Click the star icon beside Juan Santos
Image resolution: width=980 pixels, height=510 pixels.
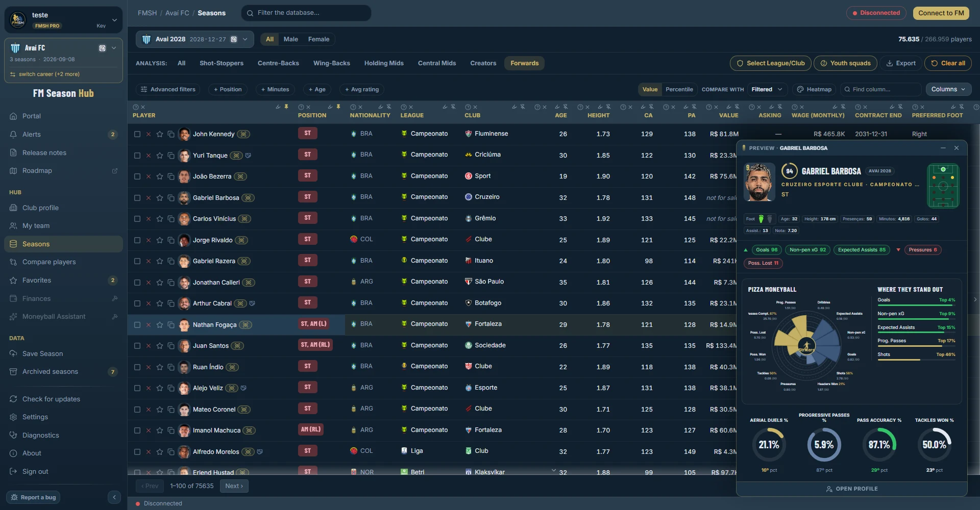pos(160,346)
